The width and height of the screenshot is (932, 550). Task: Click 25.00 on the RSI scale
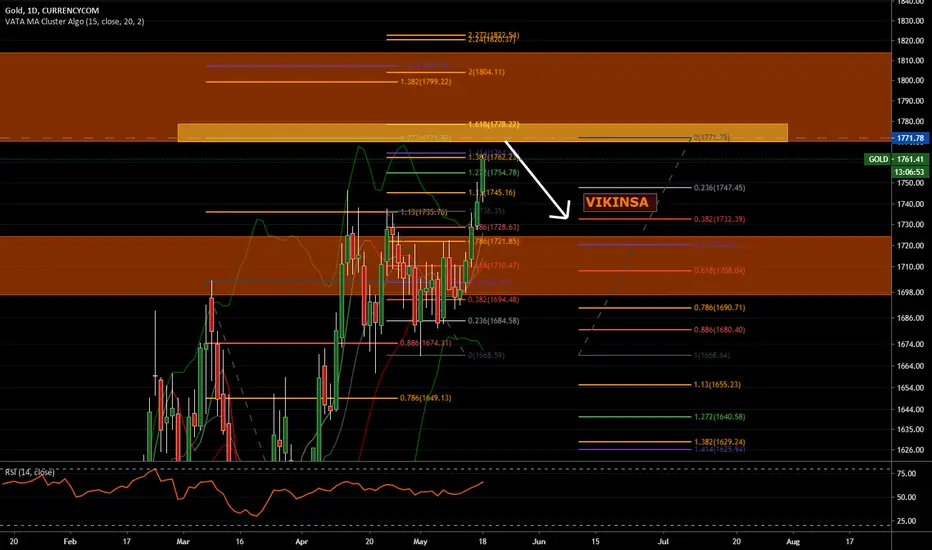coord(906,521)
